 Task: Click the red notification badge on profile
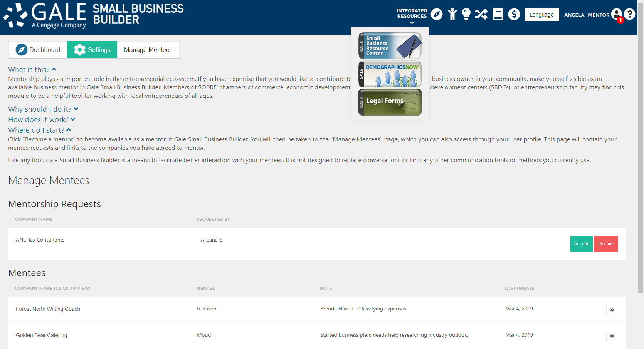[x=620, y=20]
